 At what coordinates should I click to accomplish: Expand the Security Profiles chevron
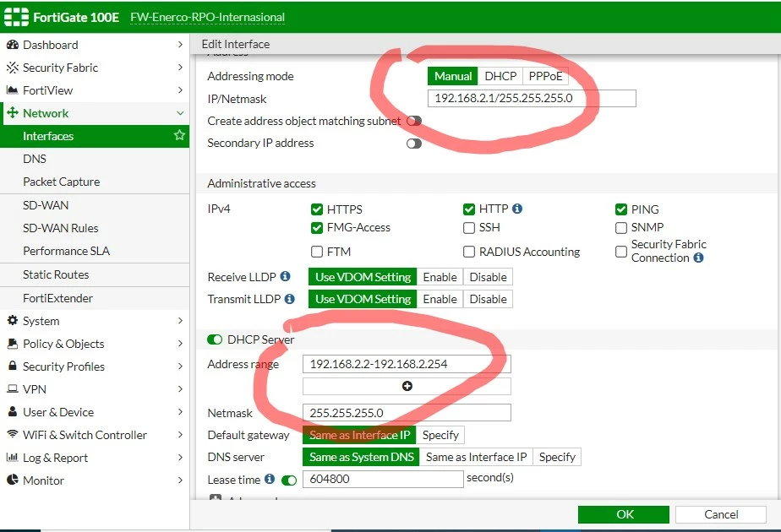[180, 366]
